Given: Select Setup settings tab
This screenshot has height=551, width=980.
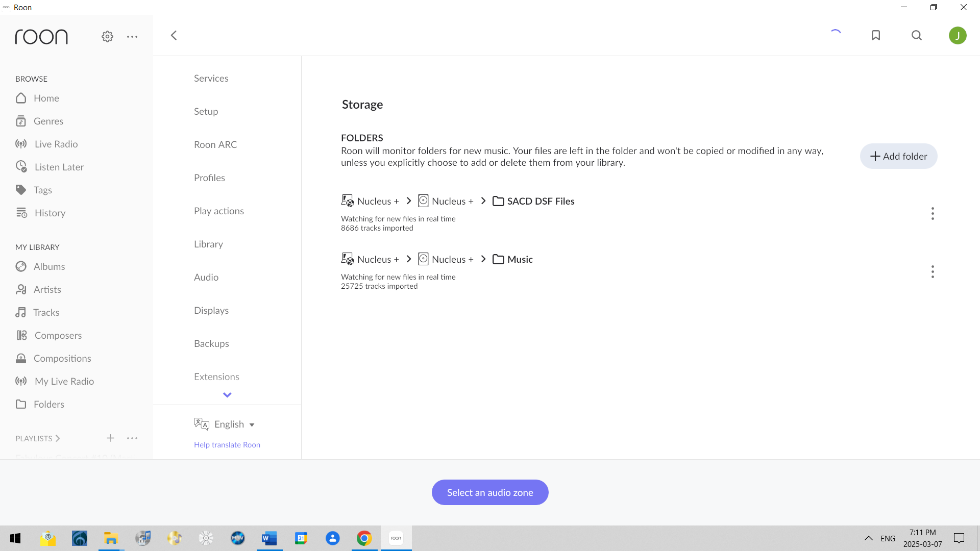Looking at the screenshot, I should click(x=206, y=111).
